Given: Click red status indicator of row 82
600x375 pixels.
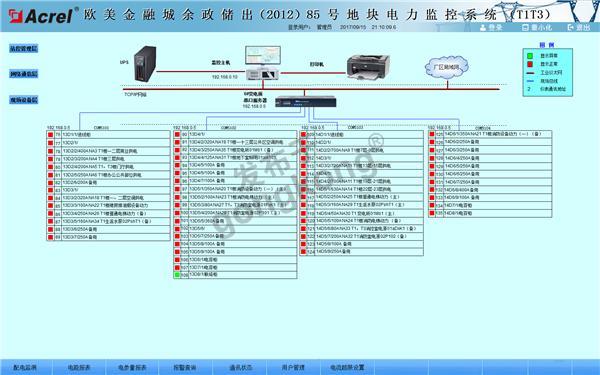Looking at the screenshot, I should click(51, 183).
